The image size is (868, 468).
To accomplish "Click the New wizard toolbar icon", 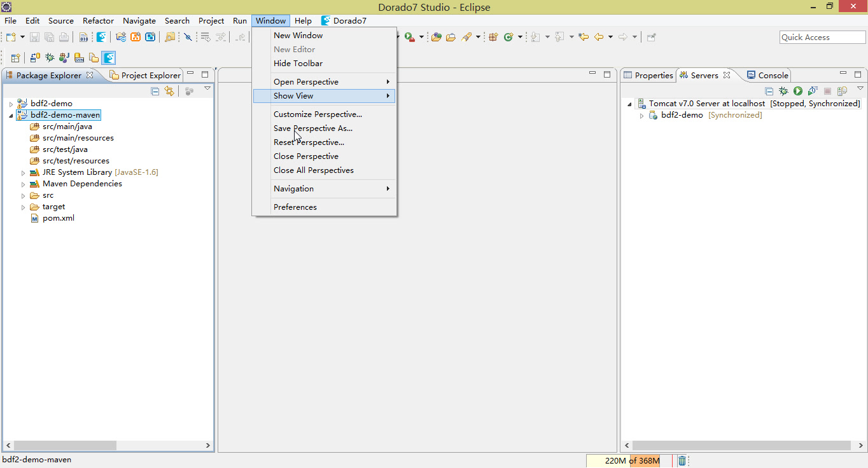I will pyautogui.click(x=11, y=37).
